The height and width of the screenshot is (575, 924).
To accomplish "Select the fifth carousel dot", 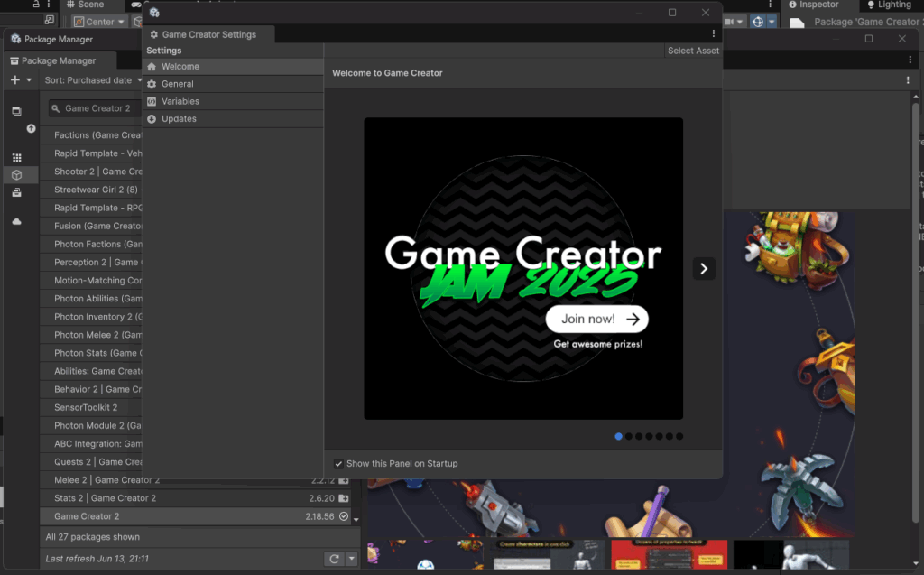I will (660, 436).
